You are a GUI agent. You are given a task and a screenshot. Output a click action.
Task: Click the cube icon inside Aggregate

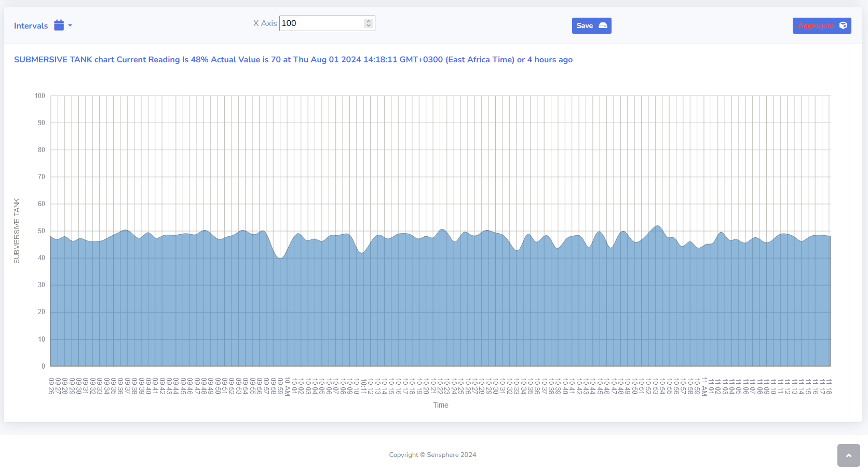[843, 25]
